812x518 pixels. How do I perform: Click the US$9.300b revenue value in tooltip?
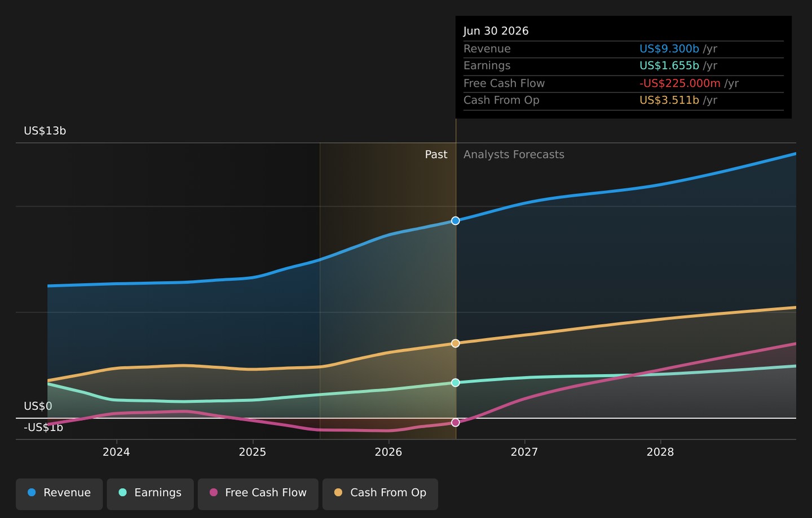click(x=669, y=49)
